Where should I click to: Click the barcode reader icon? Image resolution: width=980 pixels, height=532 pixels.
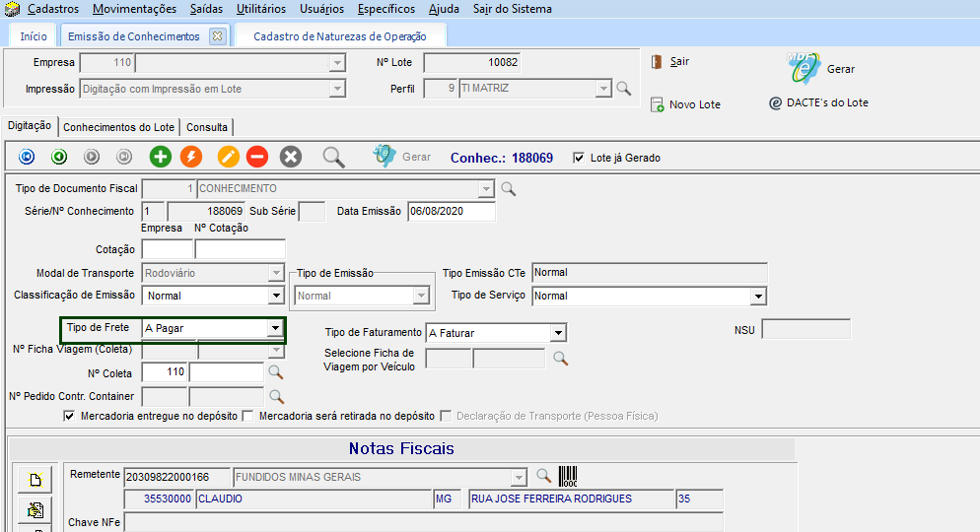568,477
